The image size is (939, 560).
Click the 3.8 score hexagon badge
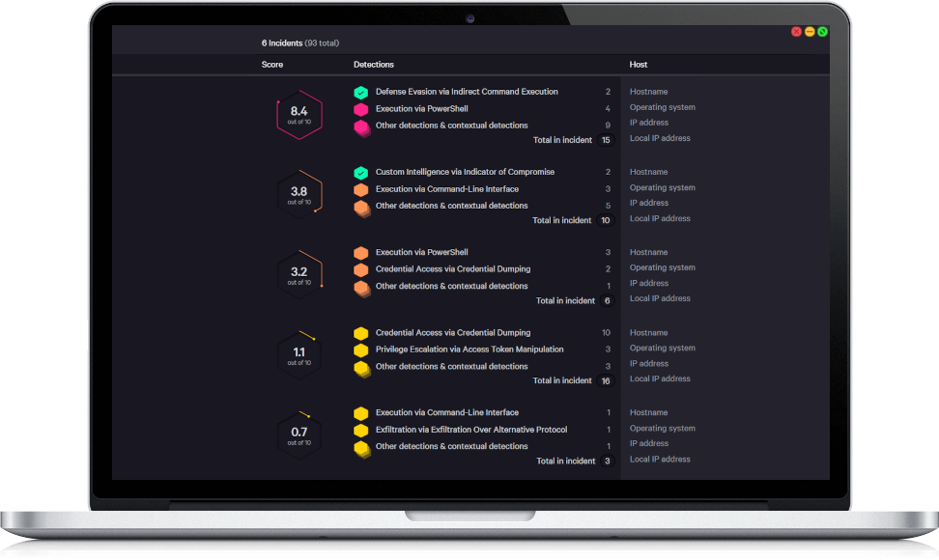(299, 195)
